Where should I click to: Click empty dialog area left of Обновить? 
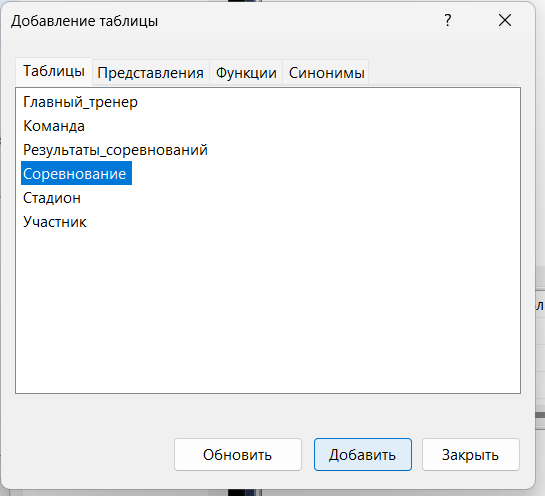point(92,455)
